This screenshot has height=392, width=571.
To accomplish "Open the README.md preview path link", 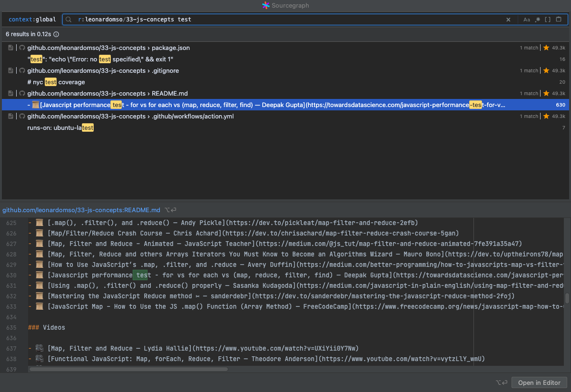I will point(81,210).
